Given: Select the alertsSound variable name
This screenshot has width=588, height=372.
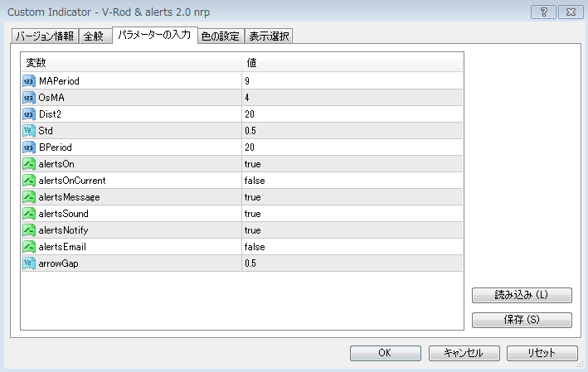Looking at the screenshot, I should (x=63, y=214).
